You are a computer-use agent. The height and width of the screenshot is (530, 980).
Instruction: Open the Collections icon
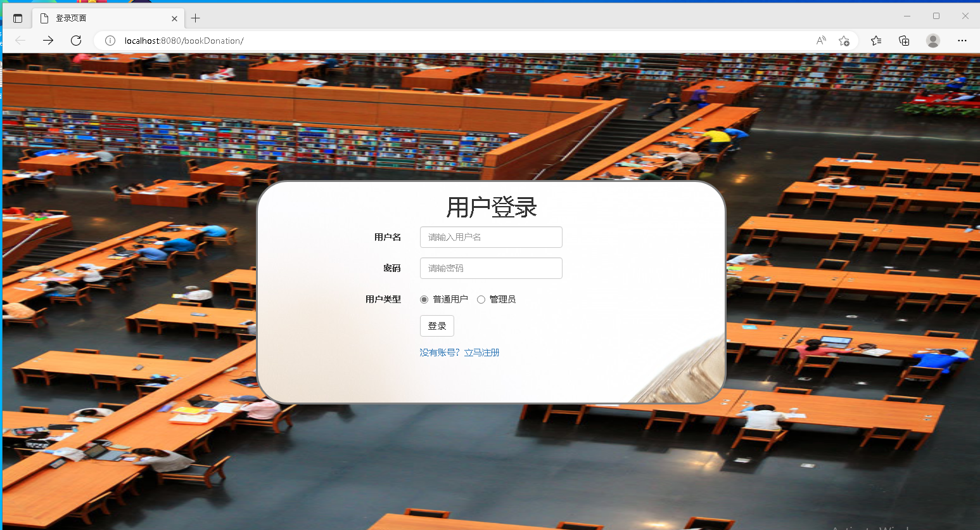click(904, 41)
